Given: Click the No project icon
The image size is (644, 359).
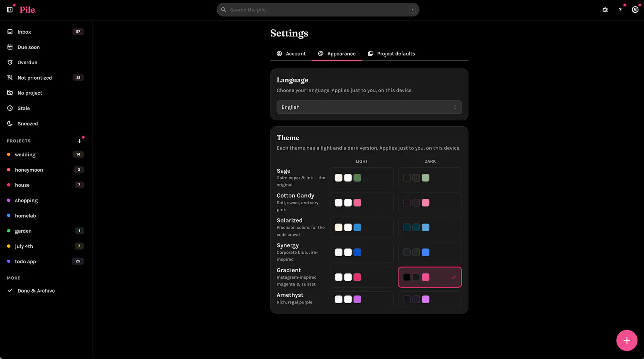Looking at the screenshot, I should click(10, 93).
